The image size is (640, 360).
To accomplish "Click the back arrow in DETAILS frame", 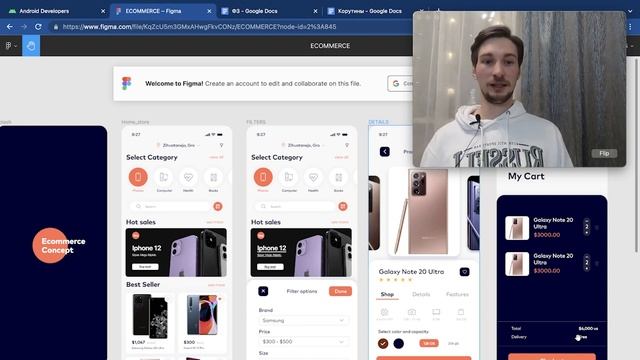I will coord(384,152).
